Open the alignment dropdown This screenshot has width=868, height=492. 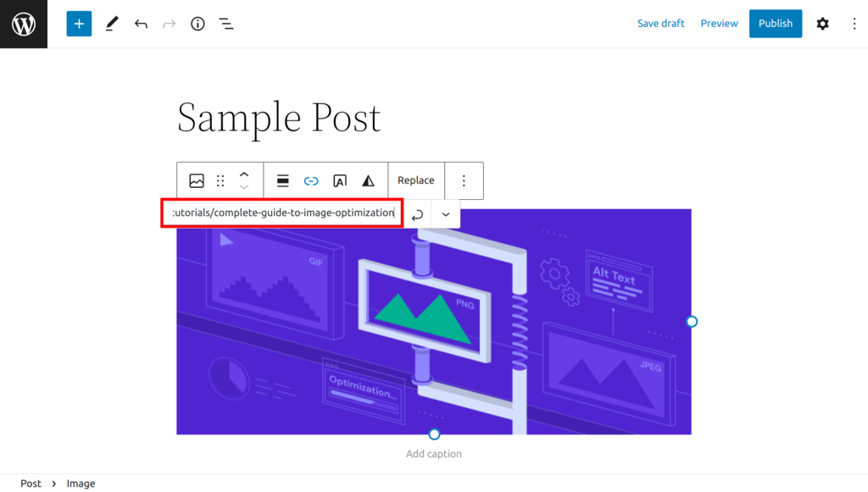click(x=281, y=180)
